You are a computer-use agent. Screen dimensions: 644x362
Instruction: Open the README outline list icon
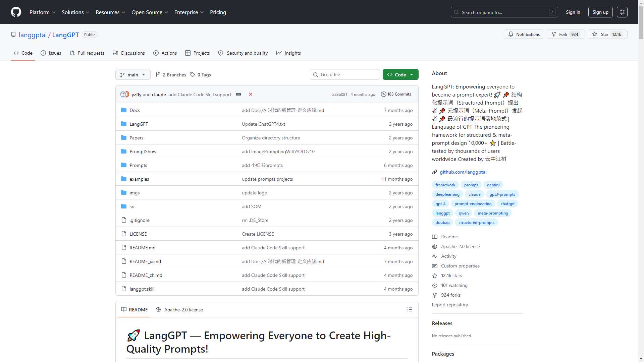pyautogui.click(x=410, y=309)
